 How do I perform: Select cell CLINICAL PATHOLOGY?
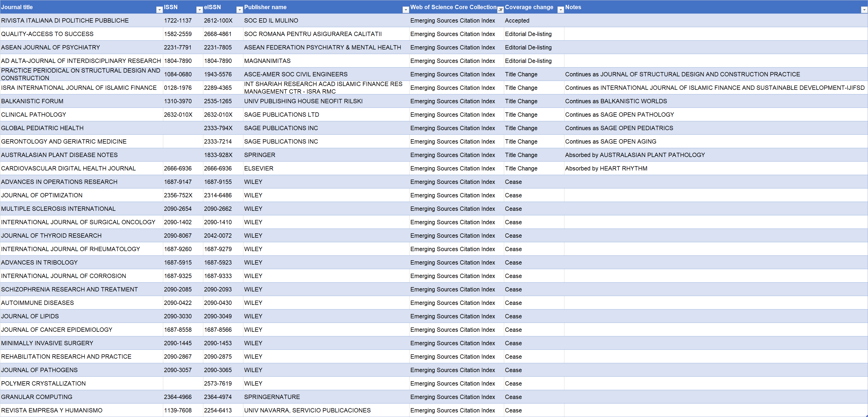(81, 115)
